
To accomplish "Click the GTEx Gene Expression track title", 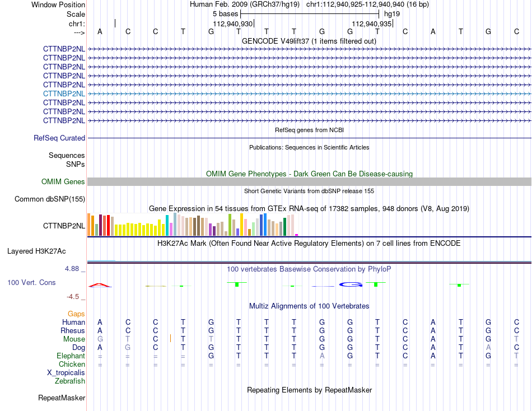I will point(309,208).
